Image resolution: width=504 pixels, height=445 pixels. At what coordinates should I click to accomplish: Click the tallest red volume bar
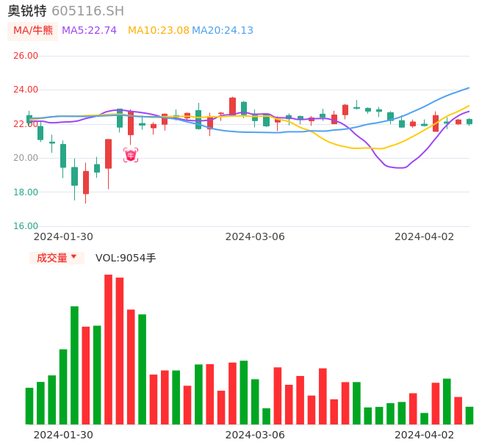108,349
